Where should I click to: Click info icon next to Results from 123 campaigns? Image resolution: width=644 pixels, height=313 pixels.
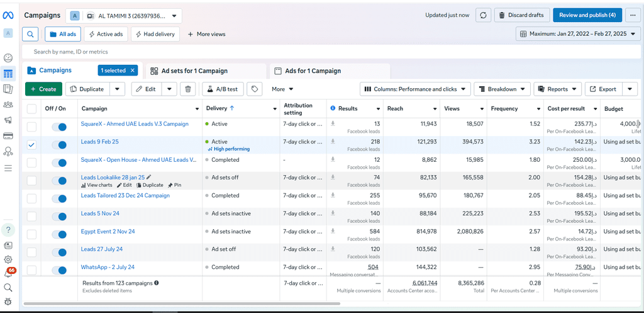tap(157, 283)
